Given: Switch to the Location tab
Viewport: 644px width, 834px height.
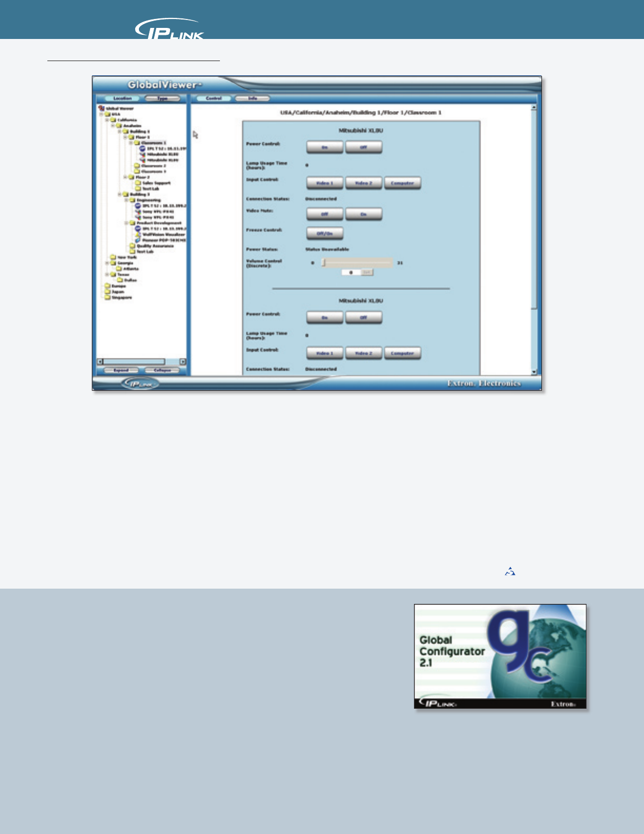Looking at the screenshot, I should click(x=123, y=98).
